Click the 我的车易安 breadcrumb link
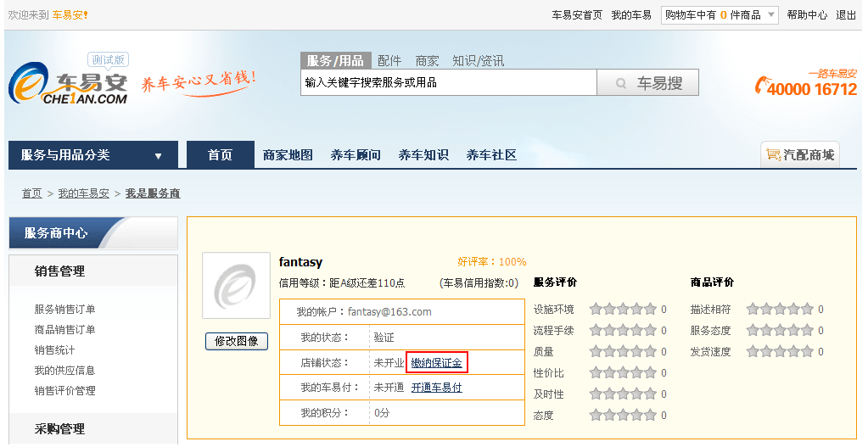 (84, 193)
